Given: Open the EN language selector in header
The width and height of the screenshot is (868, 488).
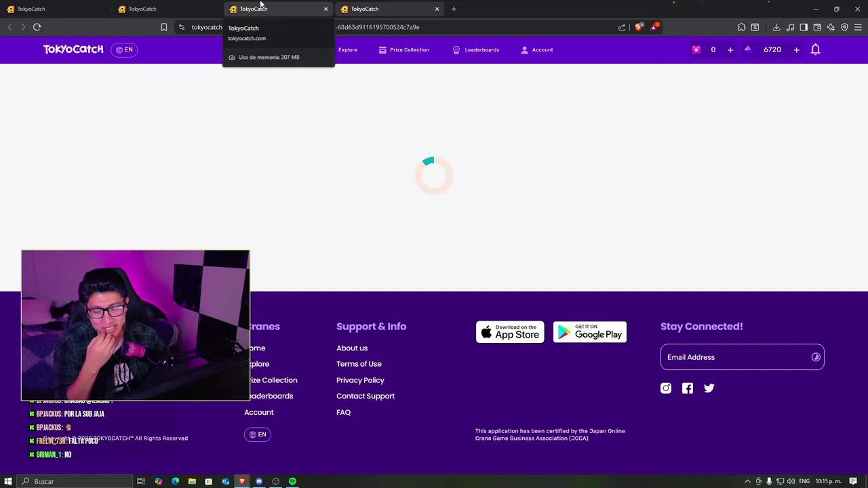Looking at the screenshot, I should click(125, 49).
